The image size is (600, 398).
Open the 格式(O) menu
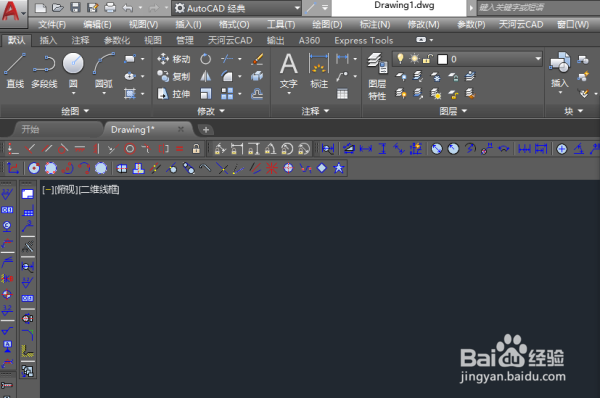tap(234, 24)
